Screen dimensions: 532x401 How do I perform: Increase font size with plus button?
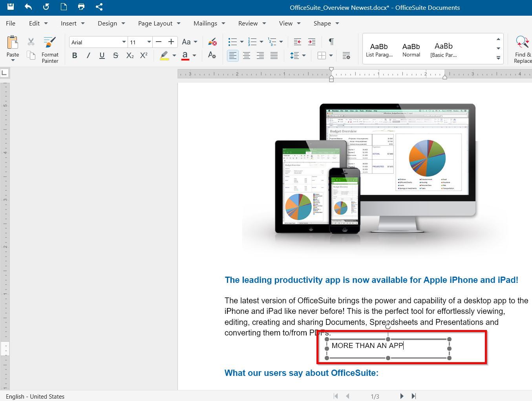(x=171, y=42)
